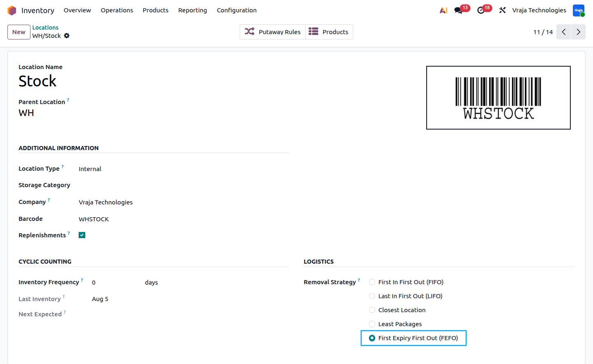
Task: Open the Putaway Rules smart button
Action: (273, 32)
